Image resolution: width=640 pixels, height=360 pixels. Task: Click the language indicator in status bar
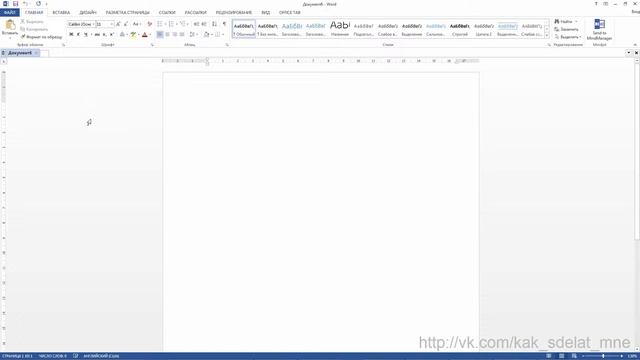point(101,356)
